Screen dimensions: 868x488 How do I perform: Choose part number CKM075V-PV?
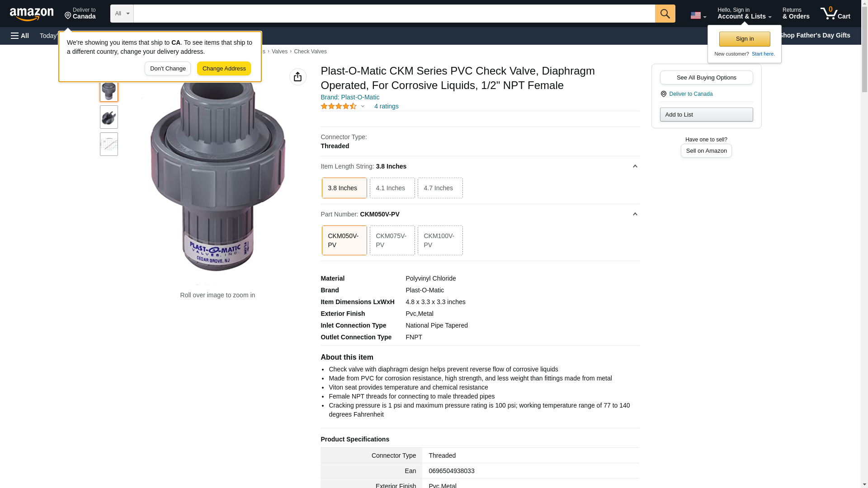pos(392,240)
